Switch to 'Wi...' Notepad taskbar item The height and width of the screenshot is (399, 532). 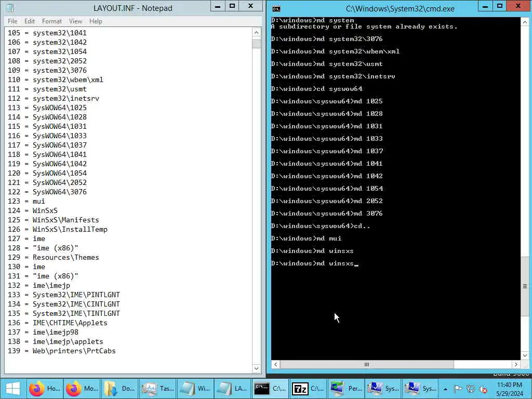tap(195, 389)
